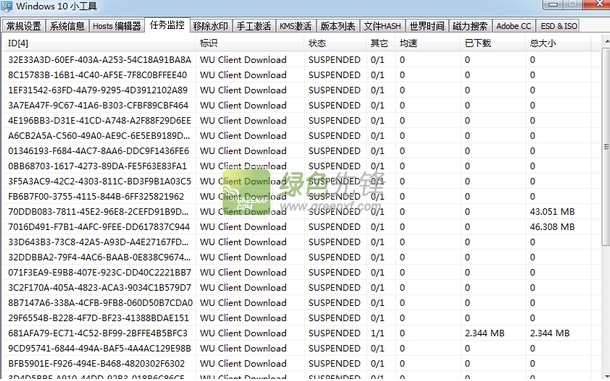Open the 世界时间 tab
610x381 pixels.
[427, 26]
